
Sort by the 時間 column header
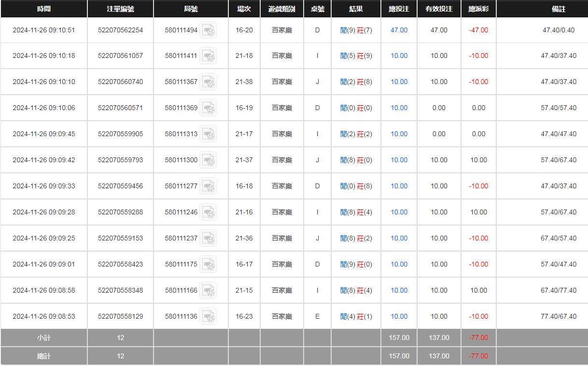[43, 9]
